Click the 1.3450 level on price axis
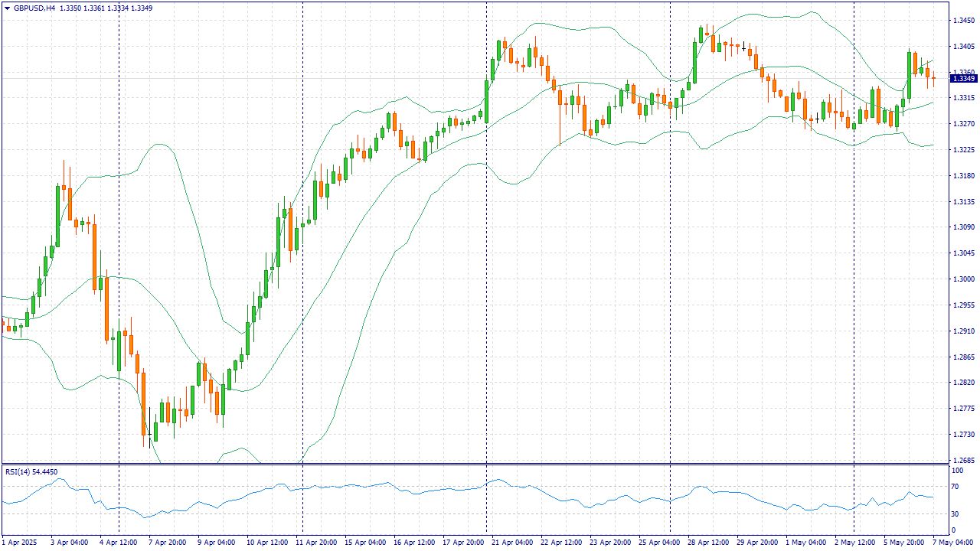The image size is (980, 551). click(962, 21)
